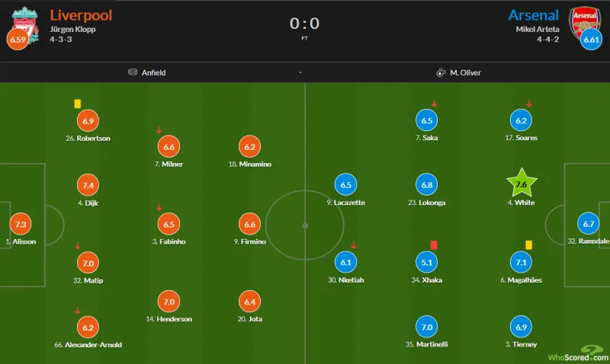This screenshot has width=610, height=364.
Task: Open the Liverpool team name link
Action: tap(81, 15)
